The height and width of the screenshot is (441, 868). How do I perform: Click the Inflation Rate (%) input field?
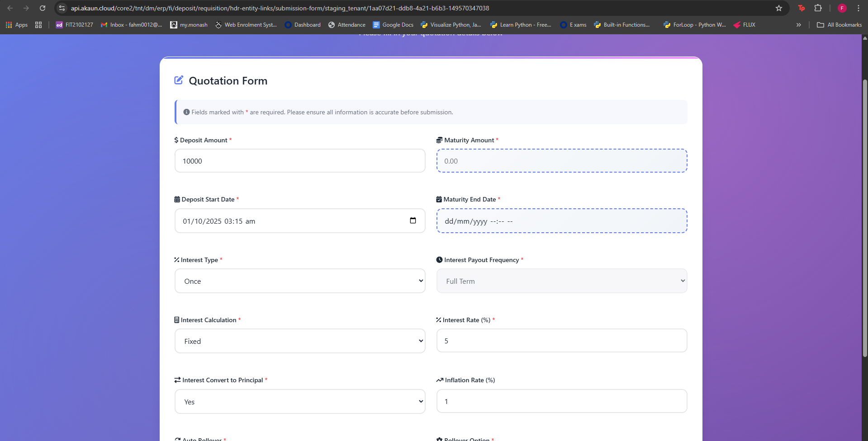(x=561, y=401)
